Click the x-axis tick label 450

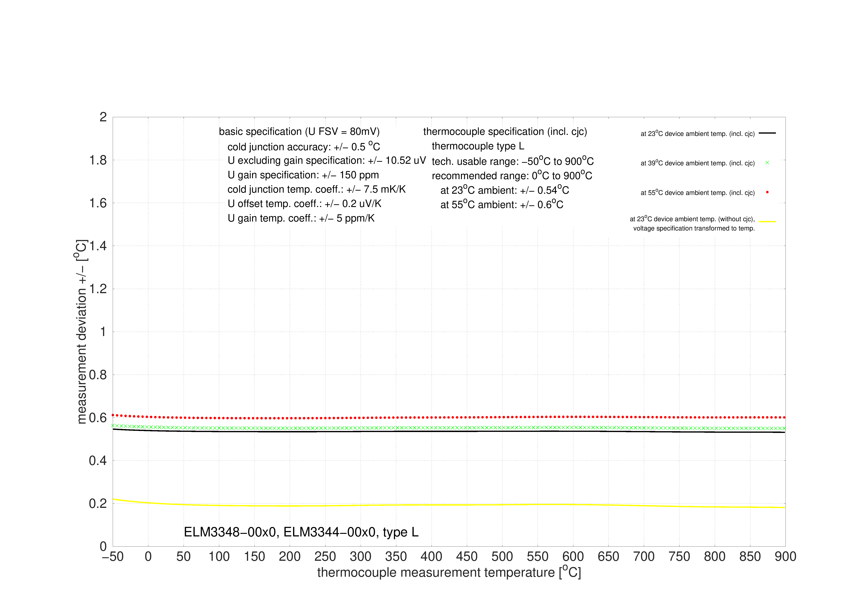point(467,557)
